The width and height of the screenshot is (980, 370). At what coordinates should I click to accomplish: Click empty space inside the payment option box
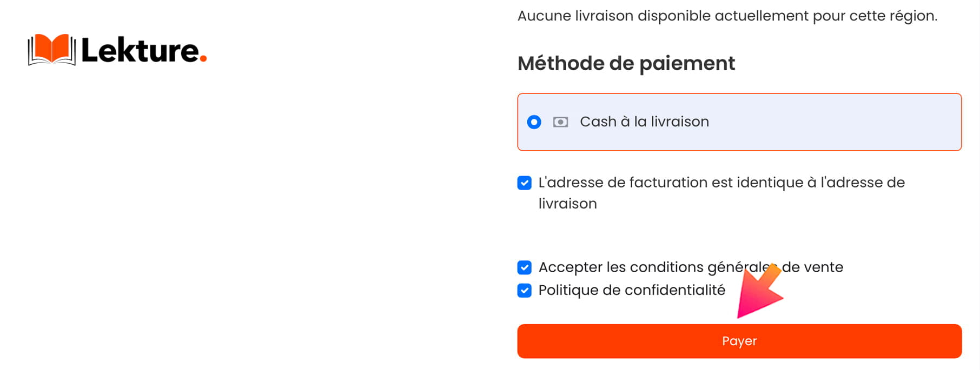838,122
